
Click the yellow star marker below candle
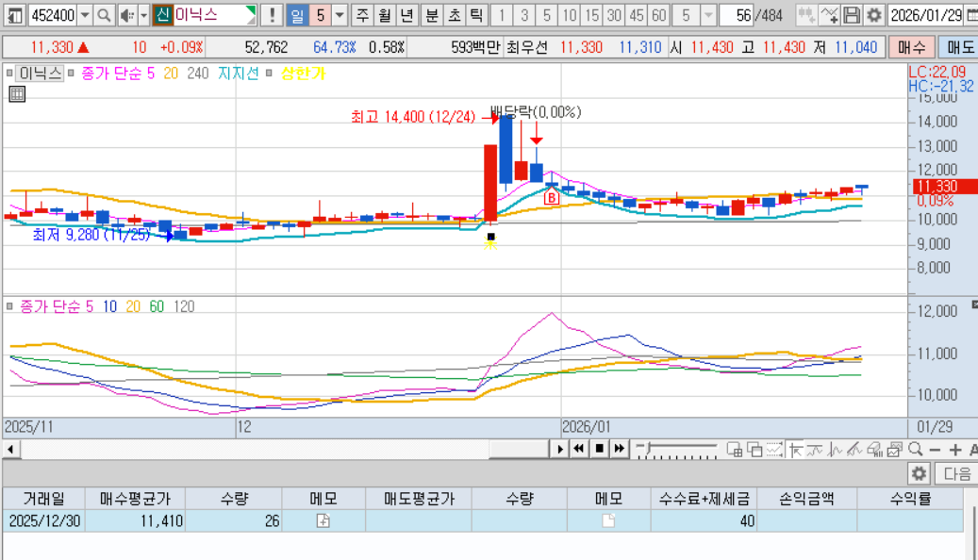(x=490, y=244)
